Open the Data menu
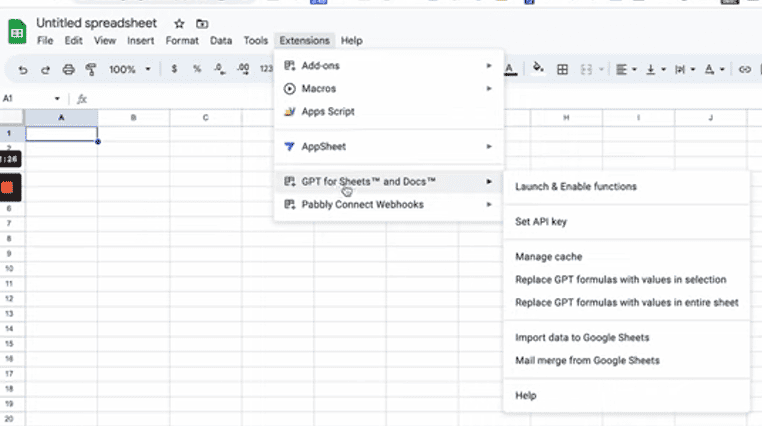The width and height of the screenshot is (762, 426). coord(221,41)
